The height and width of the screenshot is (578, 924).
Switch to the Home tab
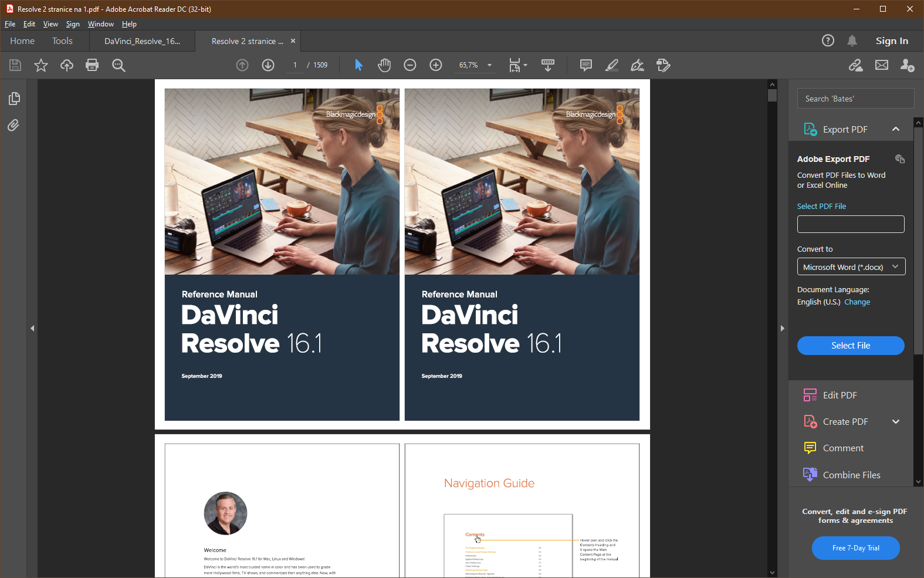(22, 41)
